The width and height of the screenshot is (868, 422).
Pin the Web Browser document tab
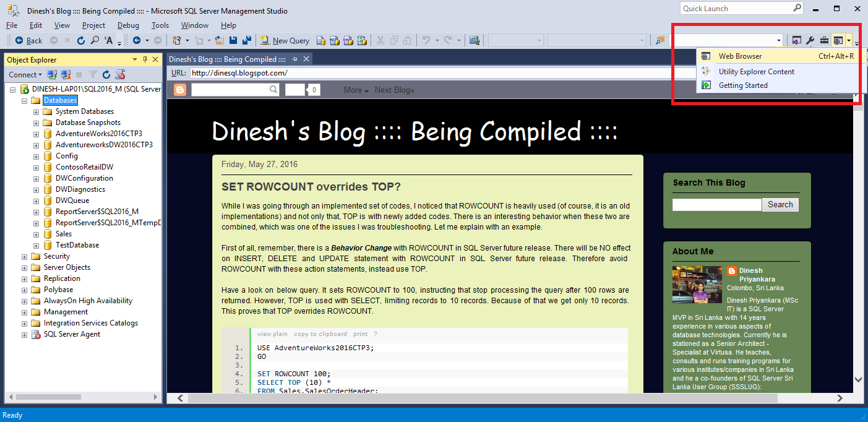click(293, 60)
